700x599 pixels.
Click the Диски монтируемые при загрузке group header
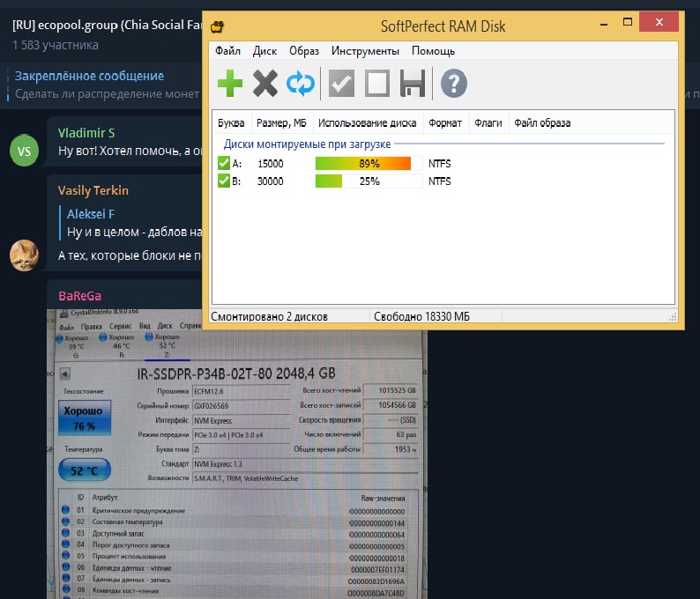pos(307,144)
